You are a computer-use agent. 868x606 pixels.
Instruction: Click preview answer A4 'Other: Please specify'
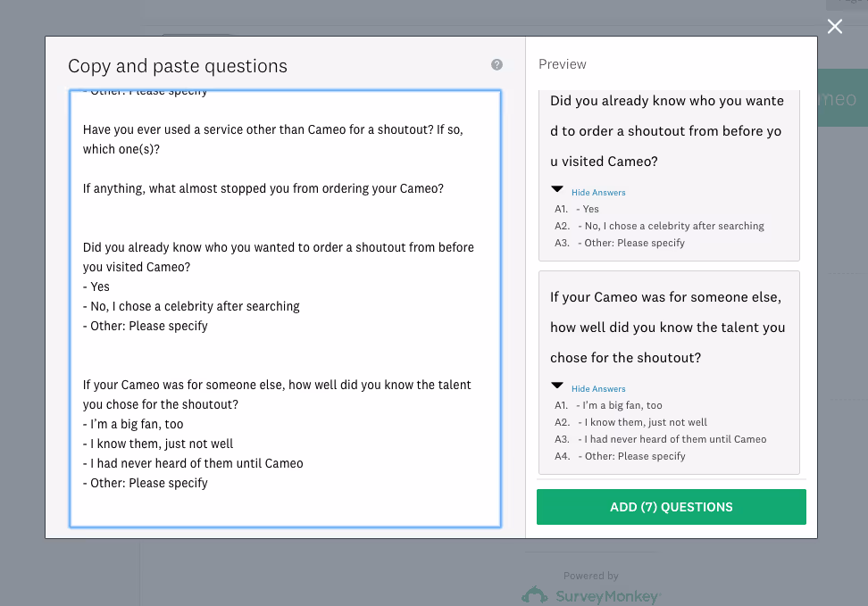(x=631, y=457)
